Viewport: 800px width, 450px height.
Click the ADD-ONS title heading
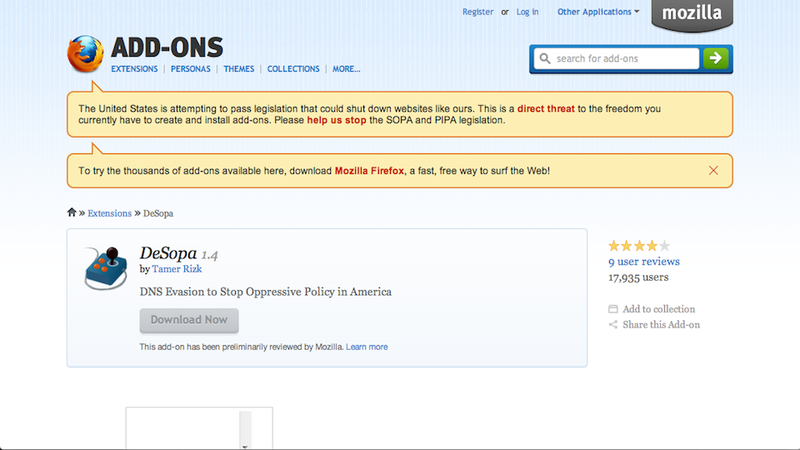167,48
